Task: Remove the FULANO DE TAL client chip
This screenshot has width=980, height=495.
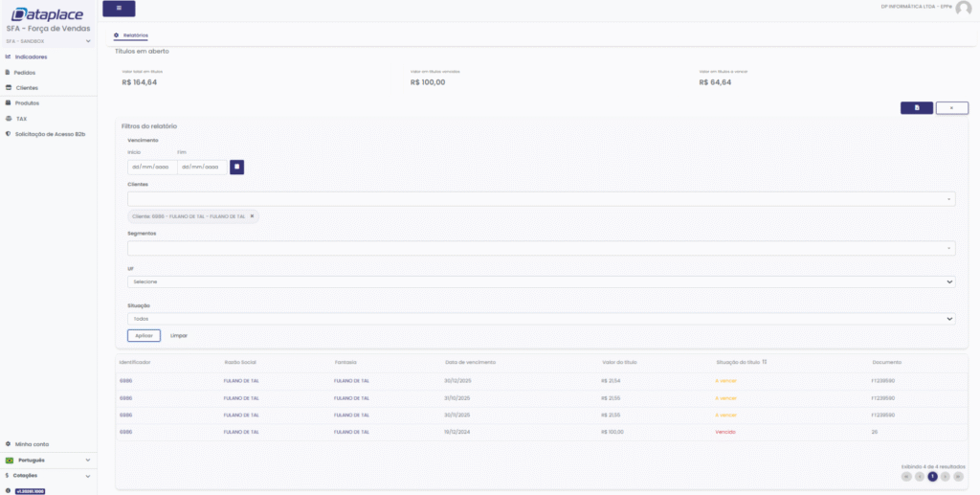Action: pos(252,216)
